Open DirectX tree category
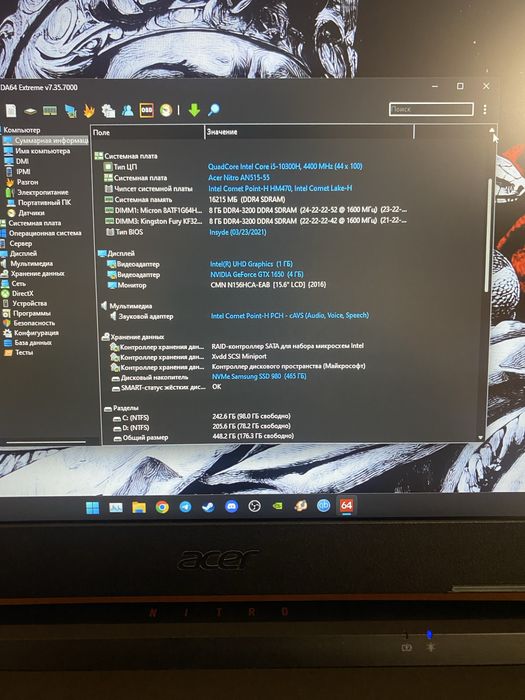 pos(17,294)
